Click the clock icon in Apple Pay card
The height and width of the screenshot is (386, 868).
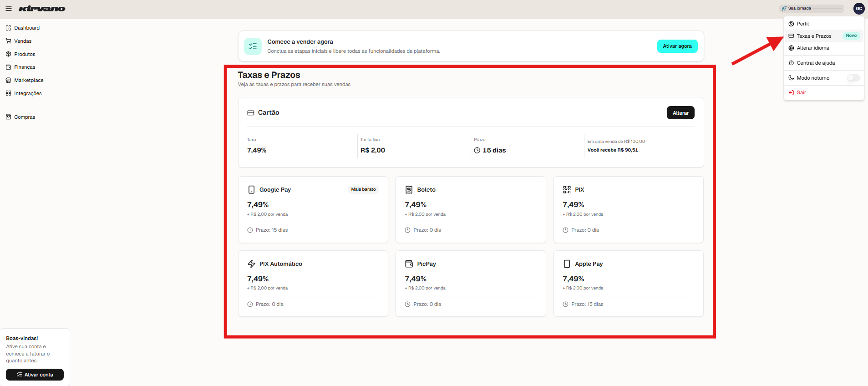565,305
